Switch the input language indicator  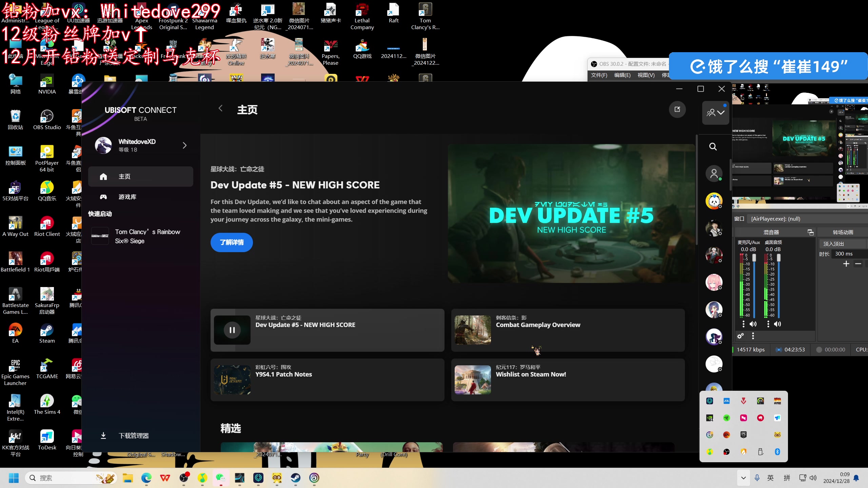771,478
